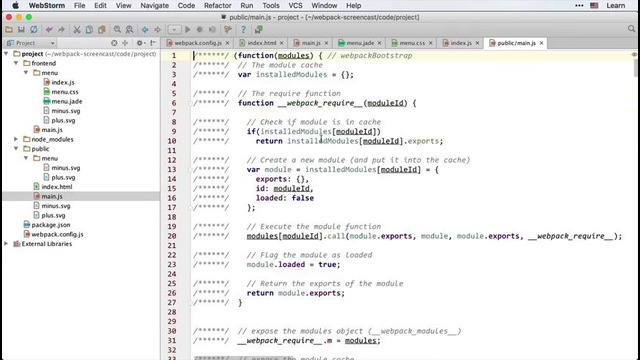Click the Cut scissors icon

point(77,30)
